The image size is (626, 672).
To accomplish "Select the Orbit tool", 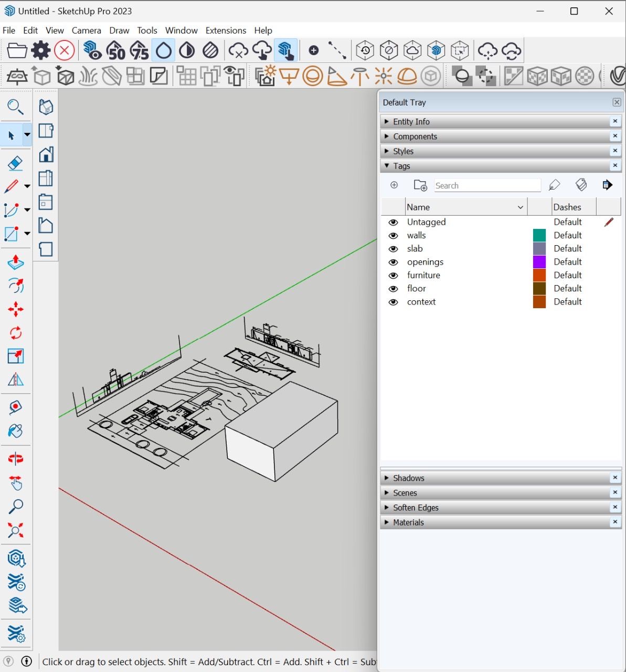I will [x=16, y=459].
